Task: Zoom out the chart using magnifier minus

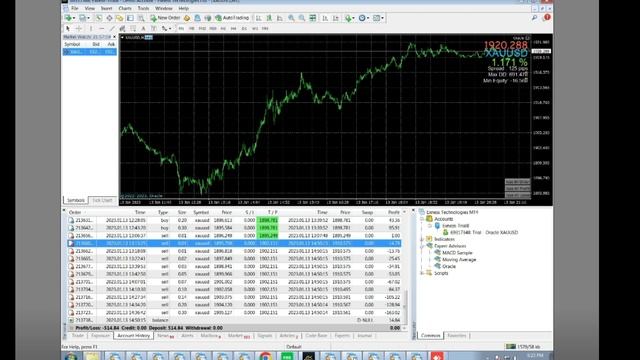Action: click(x=302, y=18)
